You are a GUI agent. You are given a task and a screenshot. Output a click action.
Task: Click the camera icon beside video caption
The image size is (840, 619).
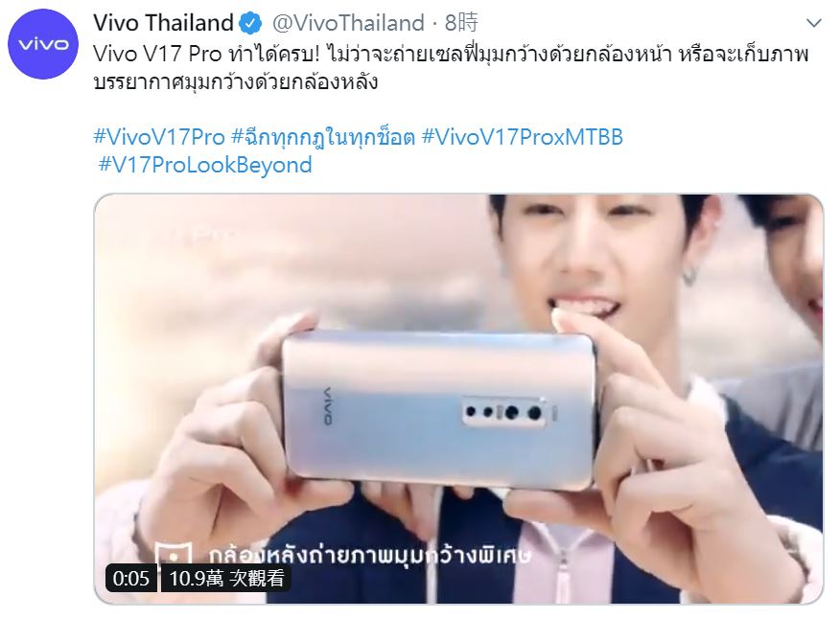pos(173,554)
